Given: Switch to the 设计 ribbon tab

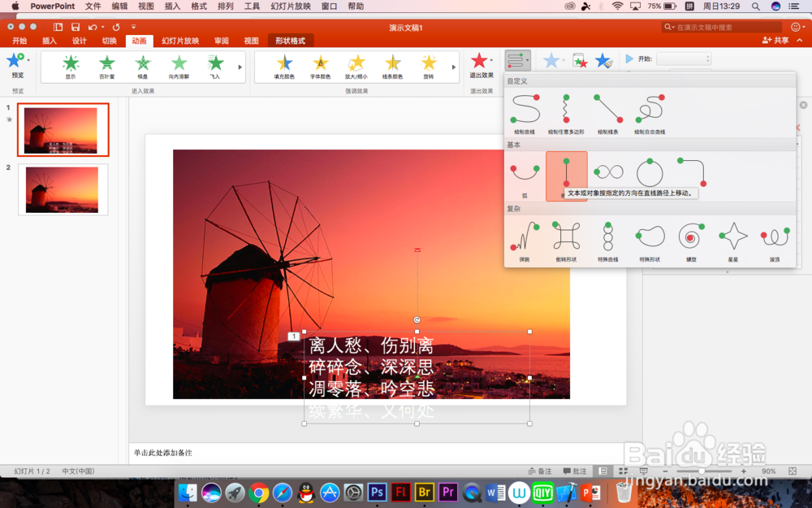Looking at the screenshot, I should [80, 41].
